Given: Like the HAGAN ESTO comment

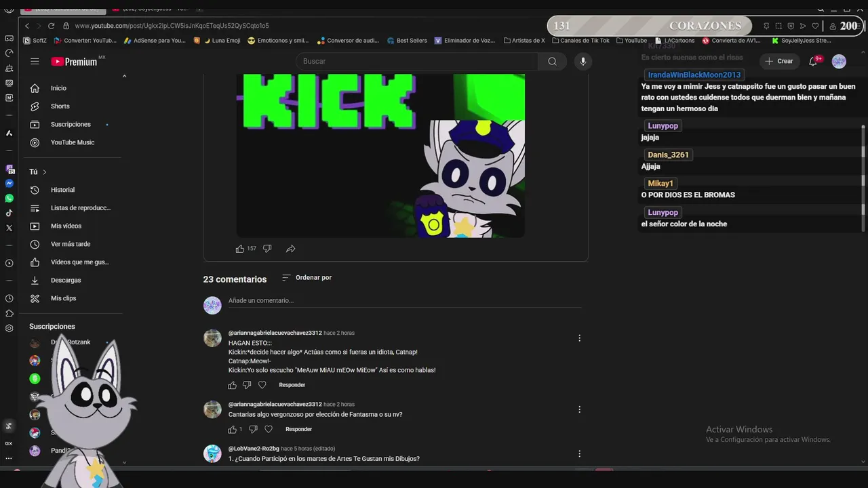Looking at the screenshot, I should [x=232, y=385].
